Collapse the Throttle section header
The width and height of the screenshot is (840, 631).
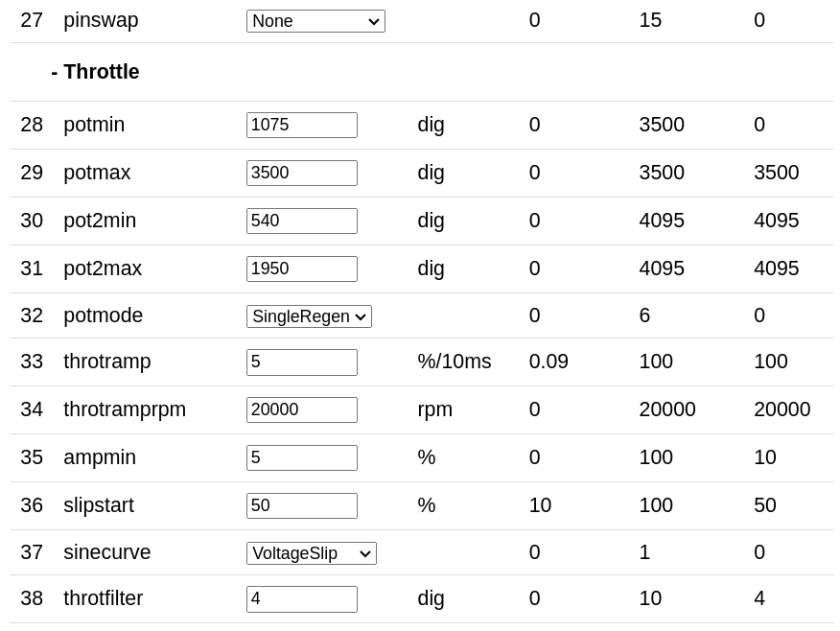95,72
